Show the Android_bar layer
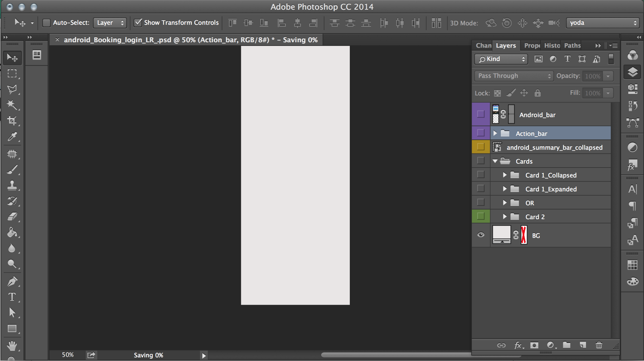This screenshot has width=644, height=361. [481, 114]
